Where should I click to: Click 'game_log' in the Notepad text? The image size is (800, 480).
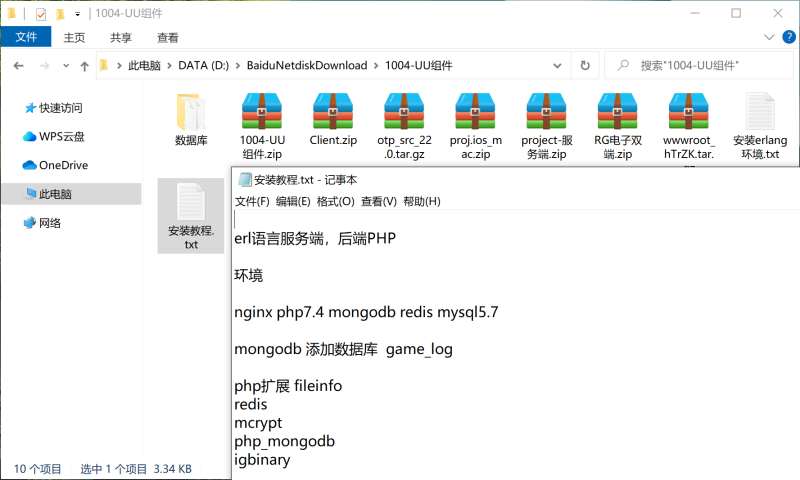pos(419,349)
